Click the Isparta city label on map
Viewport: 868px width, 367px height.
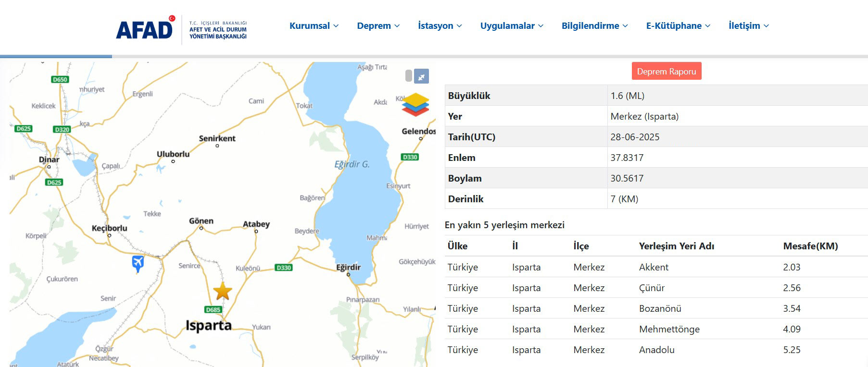(209, 326)
